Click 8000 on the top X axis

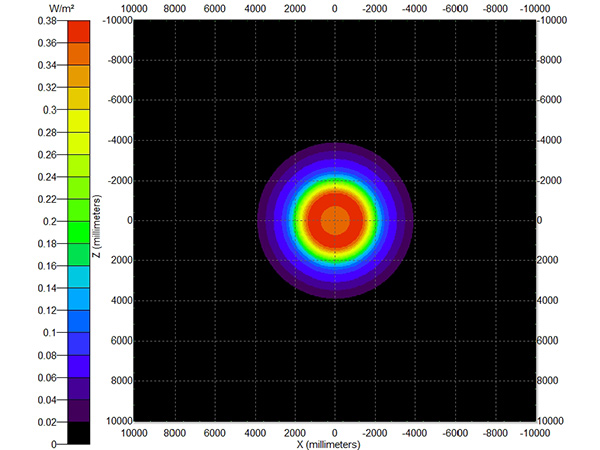[174, 9]
